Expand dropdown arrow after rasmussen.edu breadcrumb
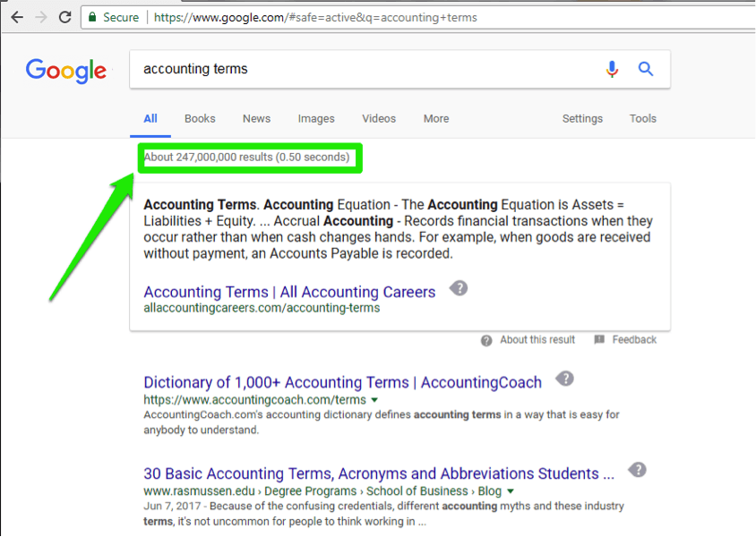Screen dimensions: 756x537 511,491
